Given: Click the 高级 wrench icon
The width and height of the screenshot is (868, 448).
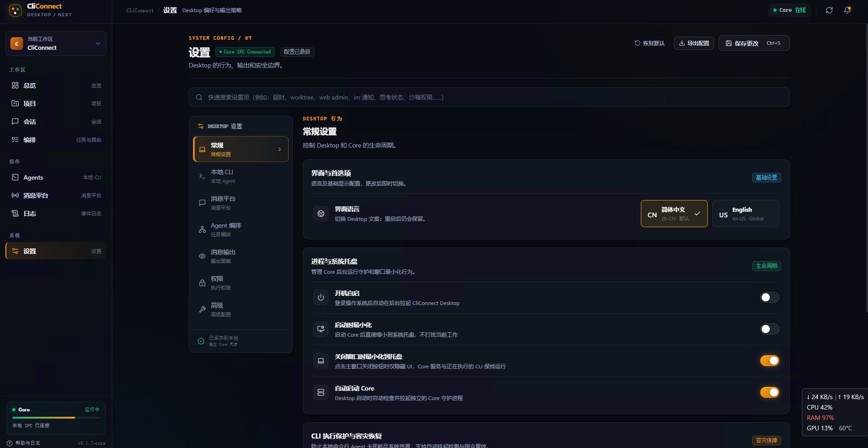Looking at the screenshot, I should (202, 310).
